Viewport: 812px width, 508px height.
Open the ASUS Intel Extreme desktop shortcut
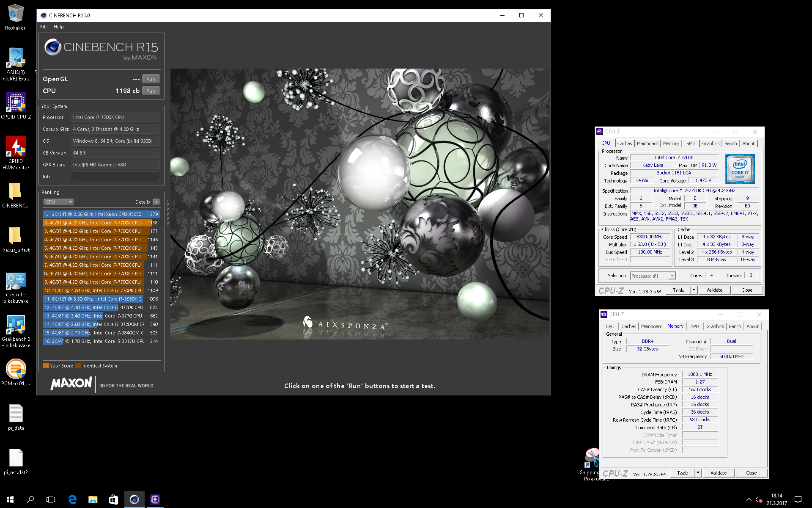click(x=16, y=63)
